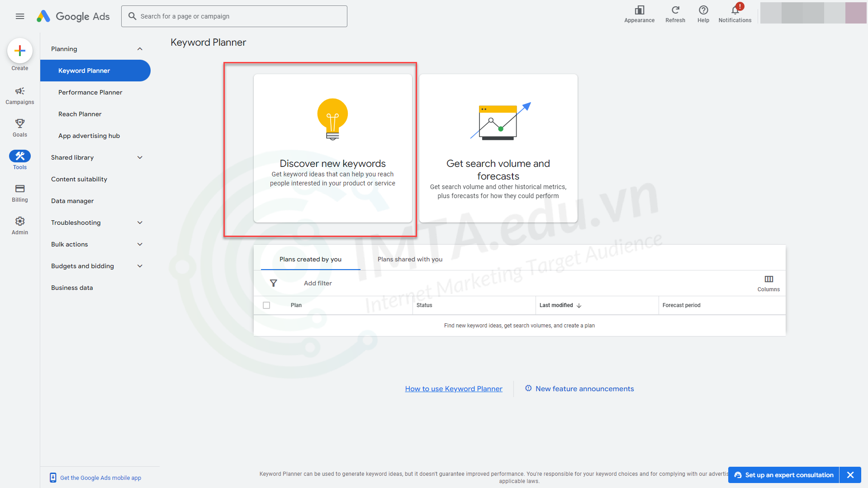Open the Columns selector icon
Image resolution: width=868 pixels, height=488 pixels.
click(x=768, y=279)
